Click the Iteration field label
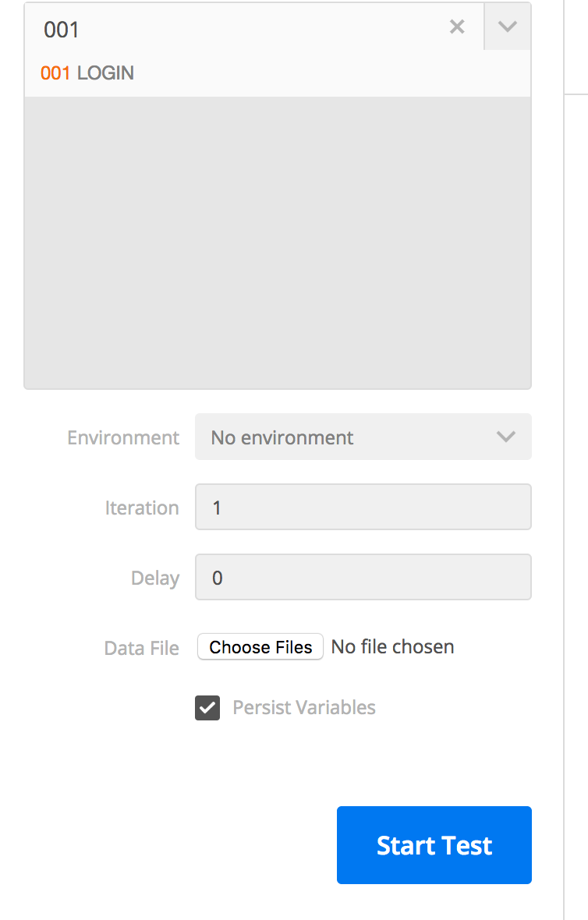Viewport: 588px width, 920px height. coord(142,508)
